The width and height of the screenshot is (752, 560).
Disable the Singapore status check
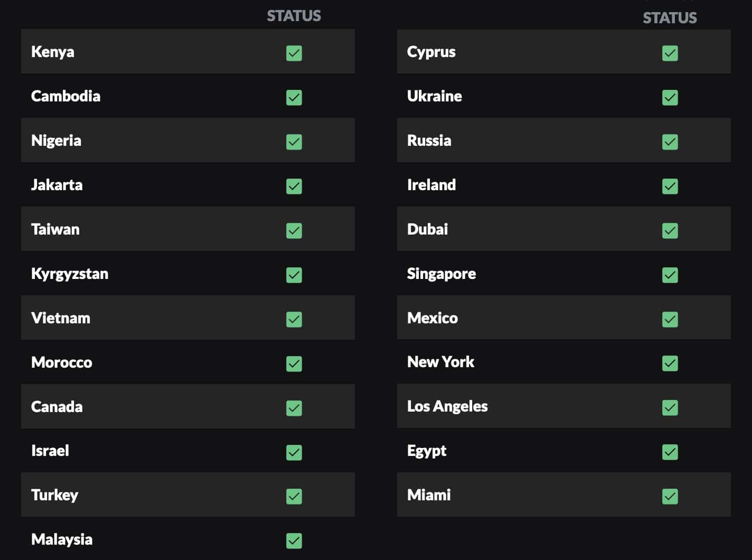(670, 275)
